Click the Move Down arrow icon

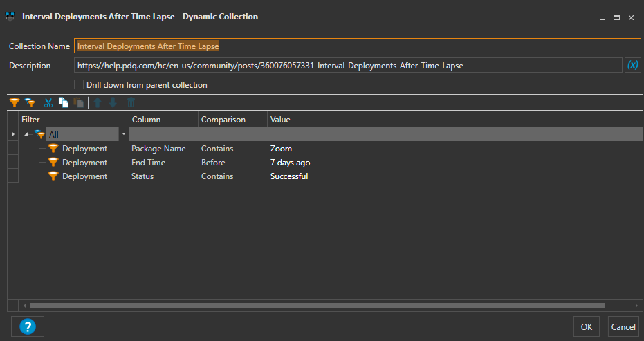pyautogui.click(x=113, y=102)
